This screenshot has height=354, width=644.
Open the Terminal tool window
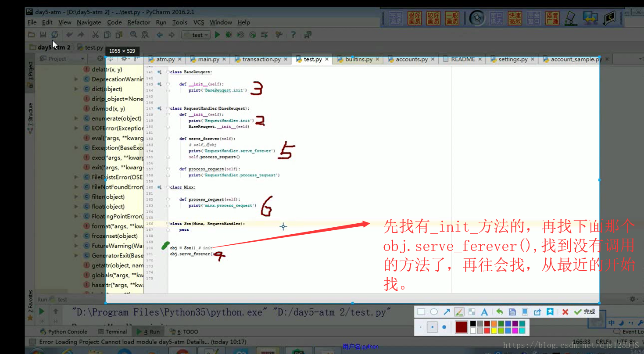click(x=113, y=332)
